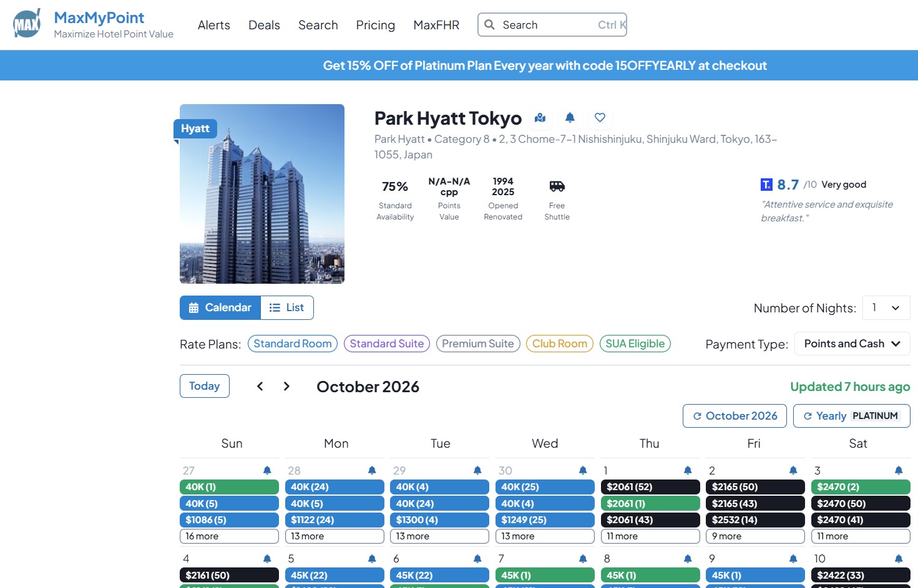
Task: Switch to Calendar view
Action: [220, 307]
